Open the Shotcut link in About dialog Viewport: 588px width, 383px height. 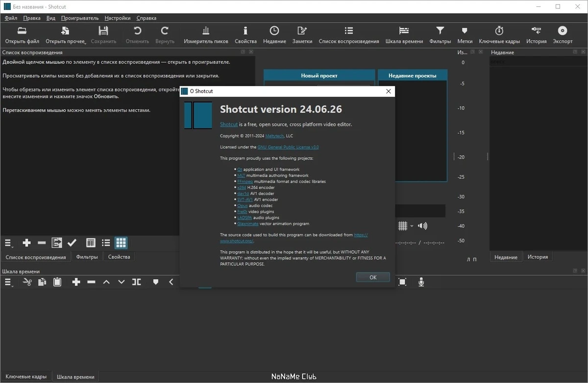click(x=229, y=124)
